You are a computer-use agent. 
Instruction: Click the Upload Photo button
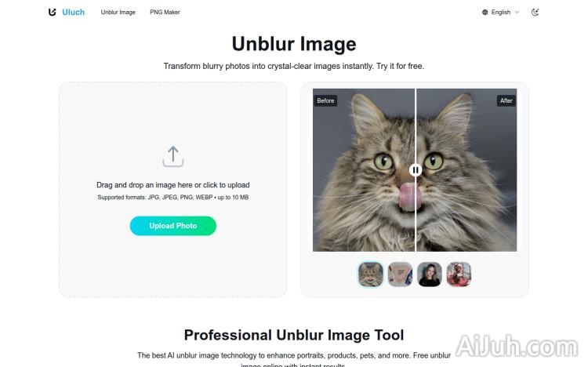pos(173,226)
